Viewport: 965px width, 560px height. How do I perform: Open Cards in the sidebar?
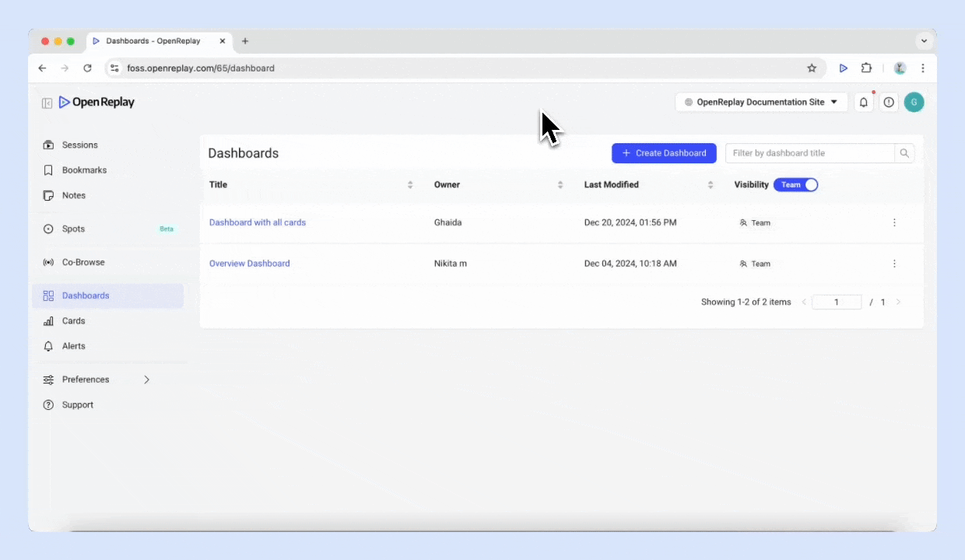(x=108, y=320)
